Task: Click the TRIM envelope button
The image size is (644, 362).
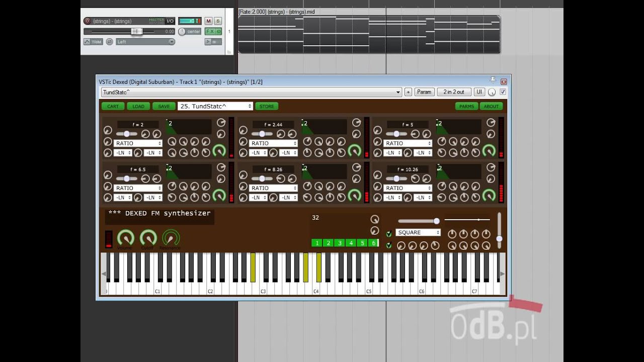Action: point(93,42)
